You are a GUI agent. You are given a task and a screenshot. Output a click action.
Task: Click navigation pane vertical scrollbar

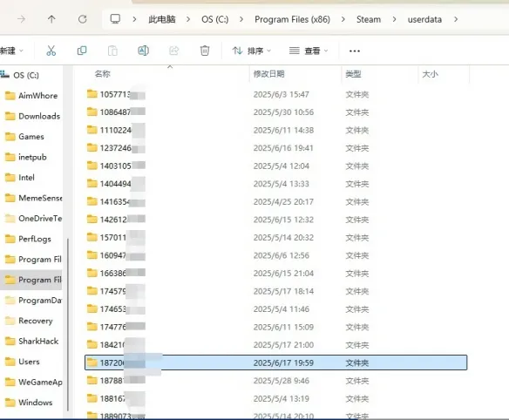pos(68,324)
